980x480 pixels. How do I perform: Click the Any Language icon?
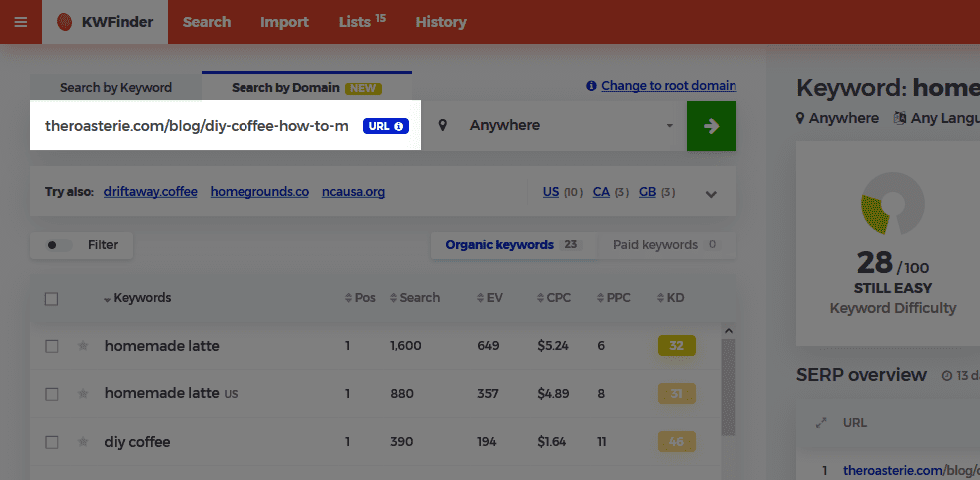tap(900, 118)
